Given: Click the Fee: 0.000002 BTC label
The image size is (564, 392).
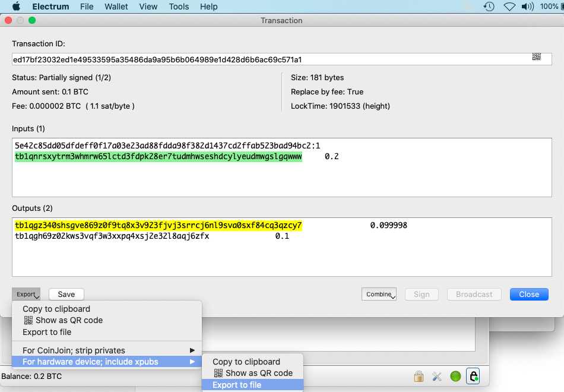Looking at the screenshot, I should (73, 106).
